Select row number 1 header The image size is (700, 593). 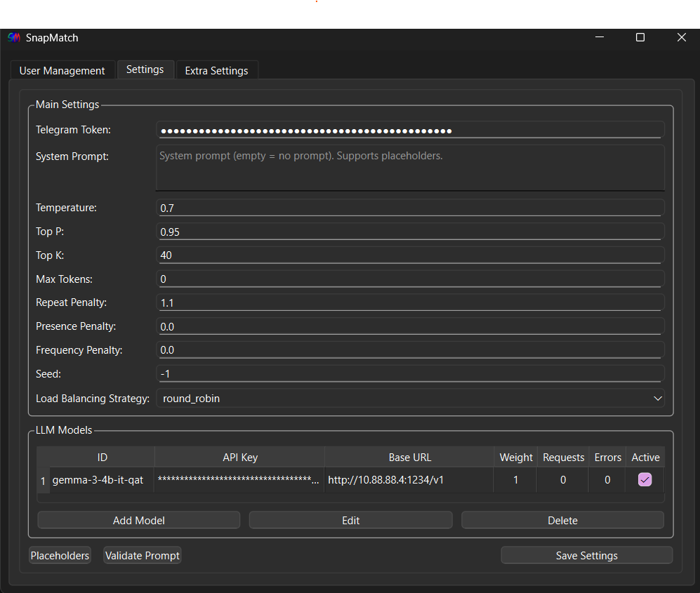click(43, 481)
